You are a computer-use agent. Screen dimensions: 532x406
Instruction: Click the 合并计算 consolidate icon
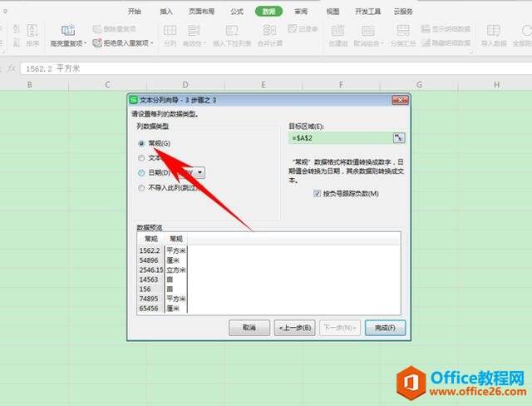click(x=269, y=31)
